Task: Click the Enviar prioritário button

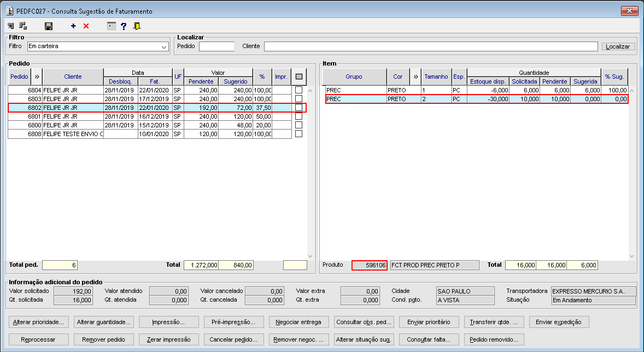Action: [x=429, y=322]
